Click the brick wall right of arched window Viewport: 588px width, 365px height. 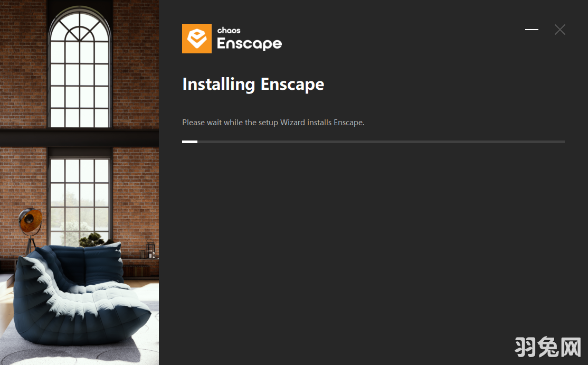(x=135, y=64)
